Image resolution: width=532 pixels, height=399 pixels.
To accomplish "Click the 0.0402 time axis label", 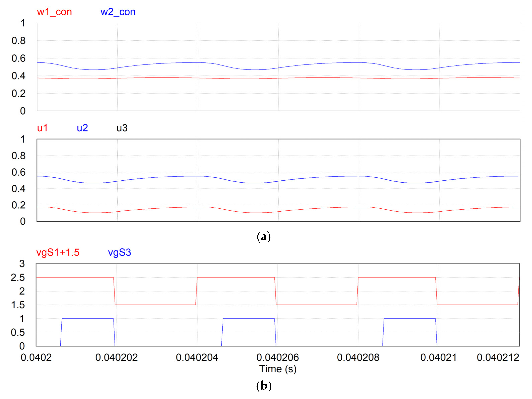I will pyautogui.click(x=36, y=358).
